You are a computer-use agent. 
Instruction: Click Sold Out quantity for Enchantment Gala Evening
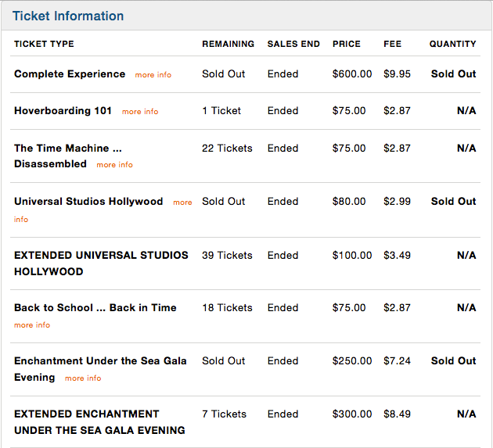pos(453,360)
